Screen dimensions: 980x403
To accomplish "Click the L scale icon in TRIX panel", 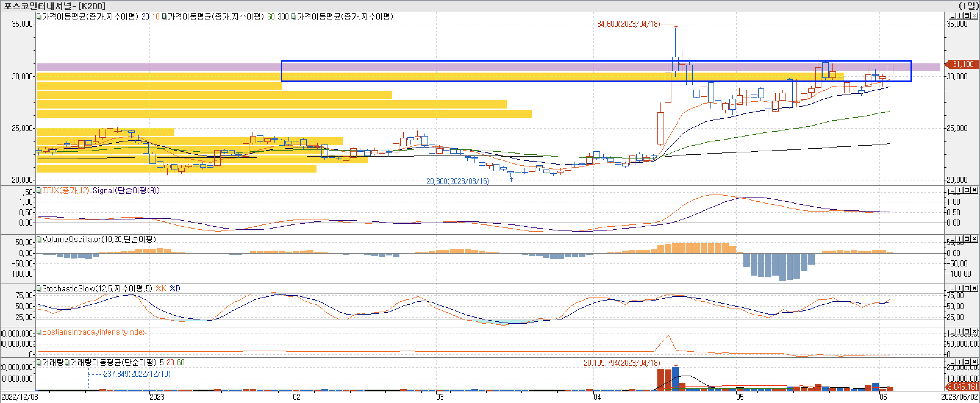I will [x=952, y=190].
